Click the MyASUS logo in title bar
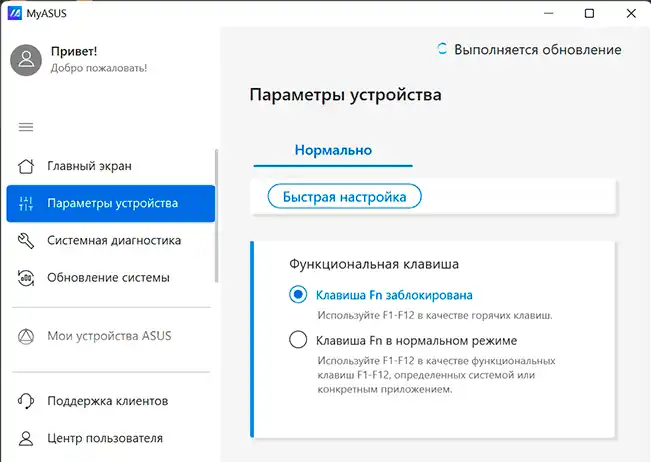 (14, 13)
